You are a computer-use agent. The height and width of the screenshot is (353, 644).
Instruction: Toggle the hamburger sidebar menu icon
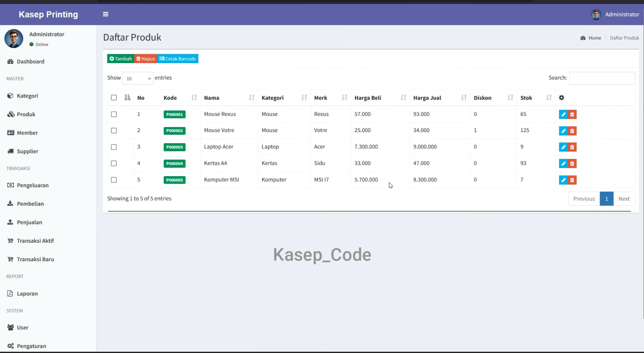point(106,14)
